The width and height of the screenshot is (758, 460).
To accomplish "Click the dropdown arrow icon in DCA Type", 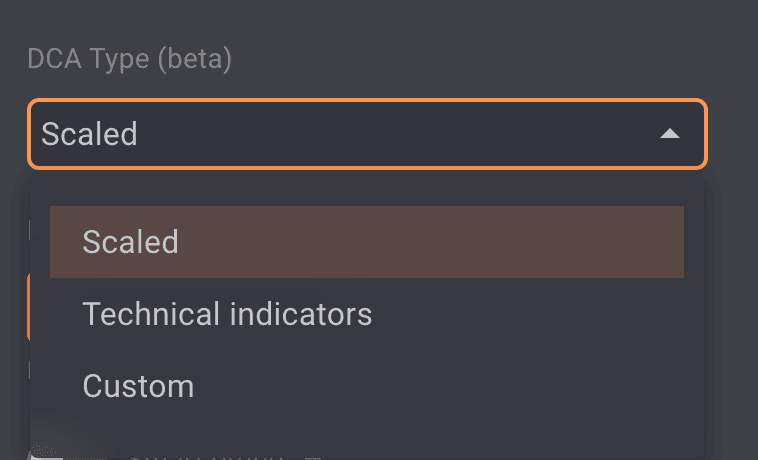I will pyautogui.click(x=670, y=134).
